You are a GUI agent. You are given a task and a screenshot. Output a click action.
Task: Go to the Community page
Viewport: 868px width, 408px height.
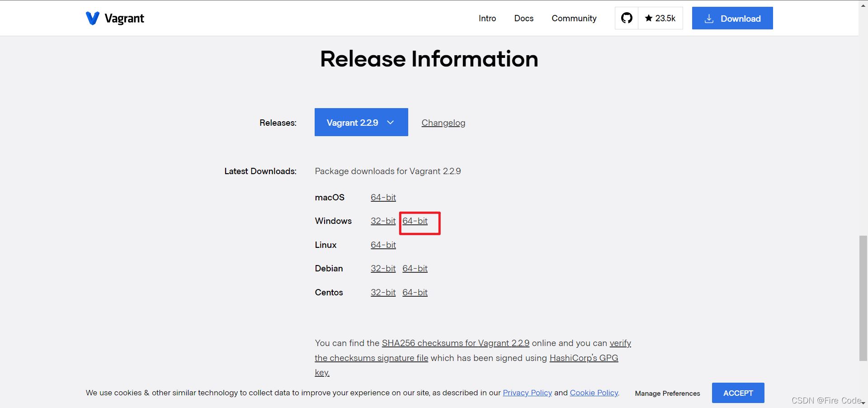(574, 19)
